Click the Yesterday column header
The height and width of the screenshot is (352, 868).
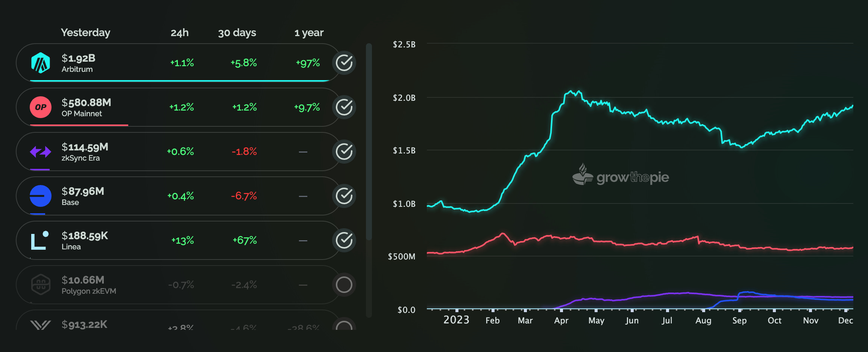coord(86,33)
